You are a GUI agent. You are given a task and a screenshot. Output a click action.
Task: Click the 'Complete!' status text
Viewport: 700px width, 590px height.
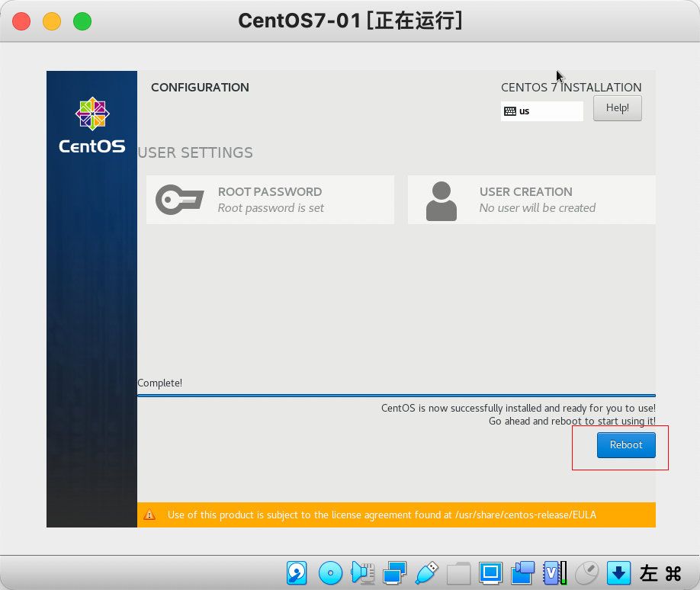(160, 383)
